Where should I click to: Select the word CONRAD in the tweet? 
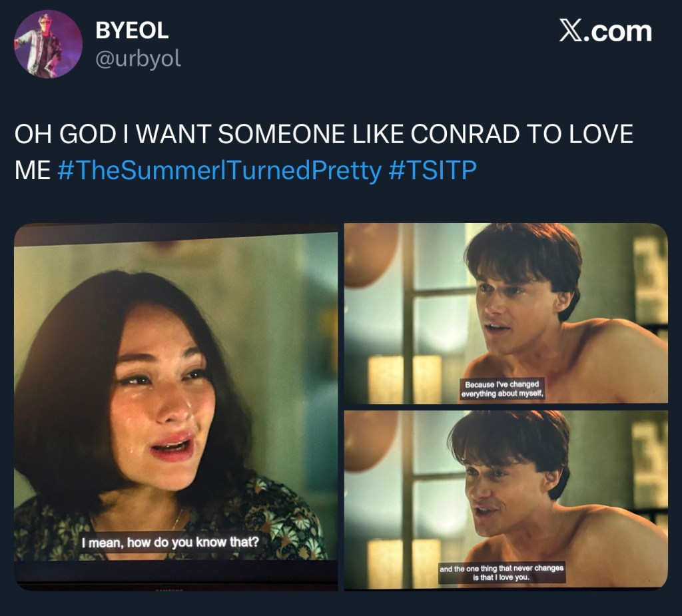click(x=458, y=135)
